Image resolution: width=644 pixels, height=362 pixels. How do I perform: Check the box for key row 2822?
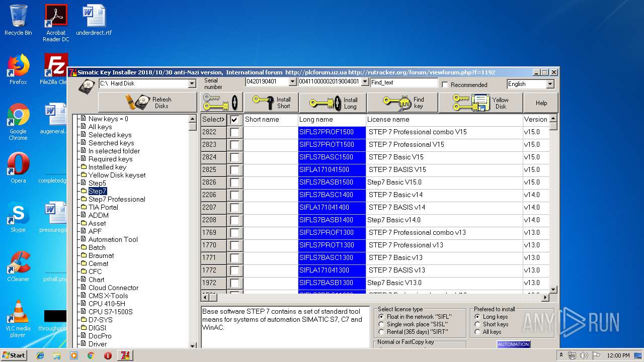234,132
